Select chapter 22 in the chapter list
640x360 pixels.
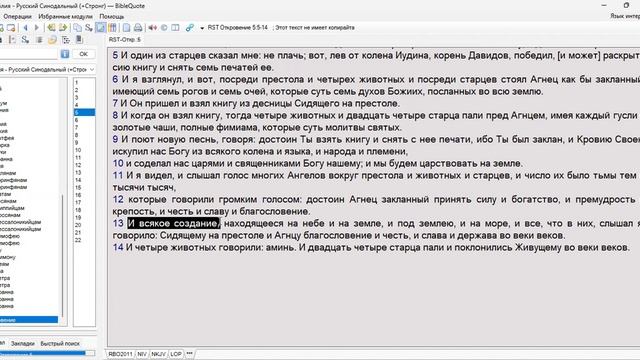tap(84, 240)
